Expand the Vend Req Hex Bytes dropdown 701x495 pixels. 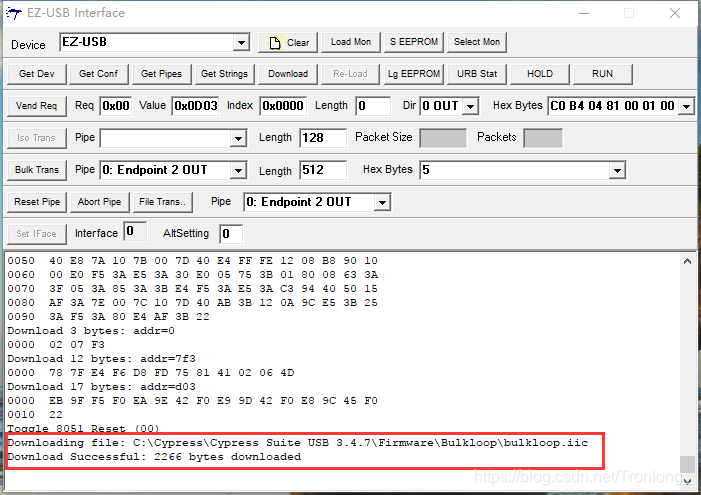pyautogui.click(x=686, y=107)
